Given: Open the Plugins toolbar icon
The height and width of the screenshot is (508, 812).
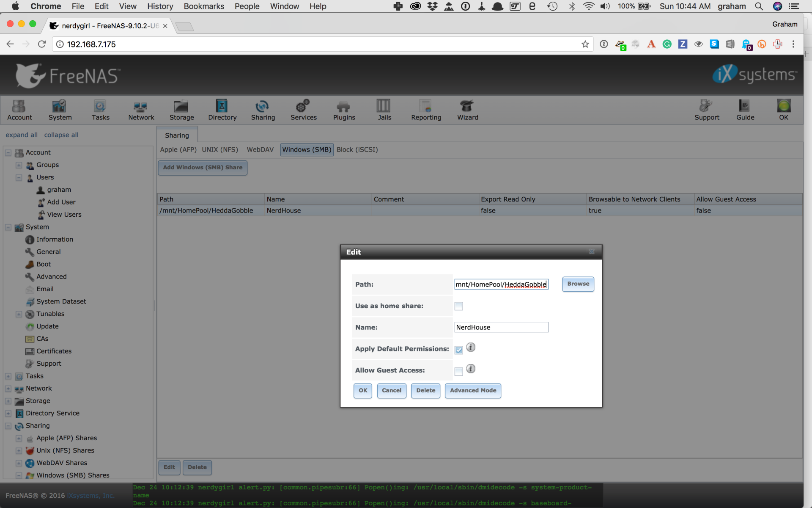Looking at the screenshot, I should coord(344,110).
